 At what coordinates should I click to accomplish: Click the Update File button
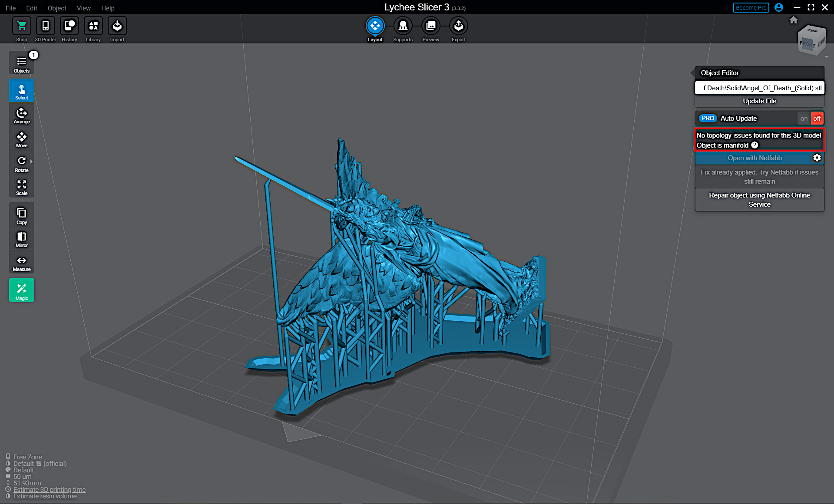click(x=759, y=101)
